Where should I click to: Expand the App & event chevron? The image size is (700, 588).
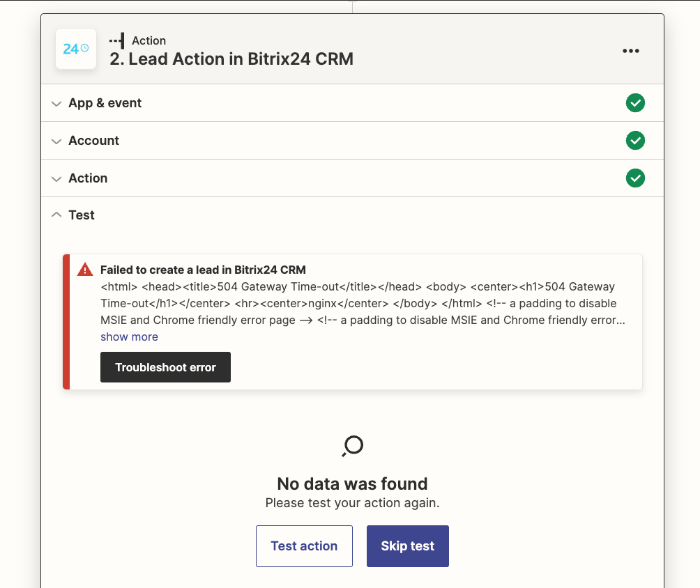[56, 104]
